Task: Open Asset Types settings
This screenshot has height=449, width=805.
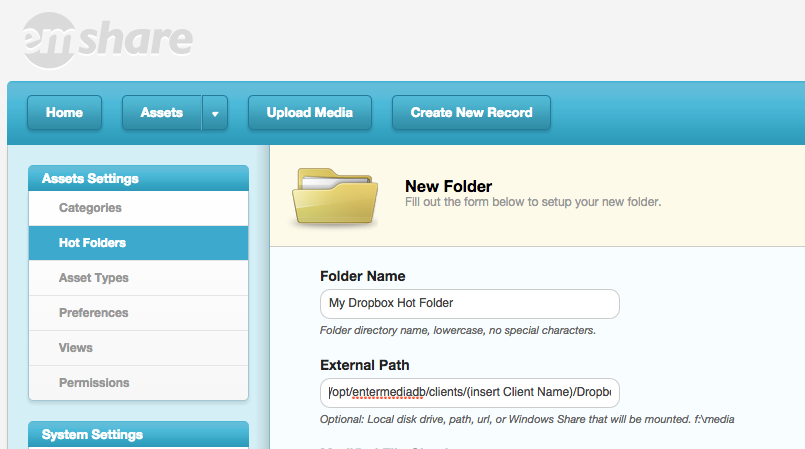Action: (139, 278)
